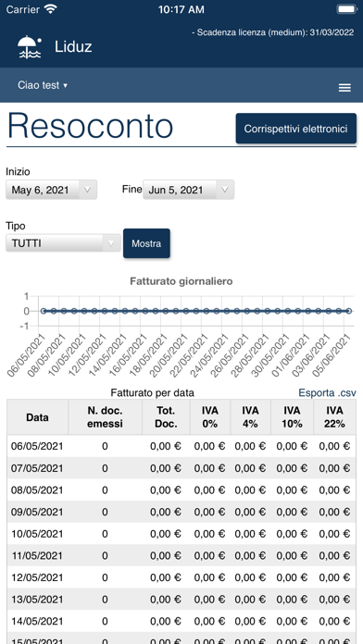Select the IVA 22% column header
Screen dimensions: 363x644
pyautogui.click(x=334, y=417)
